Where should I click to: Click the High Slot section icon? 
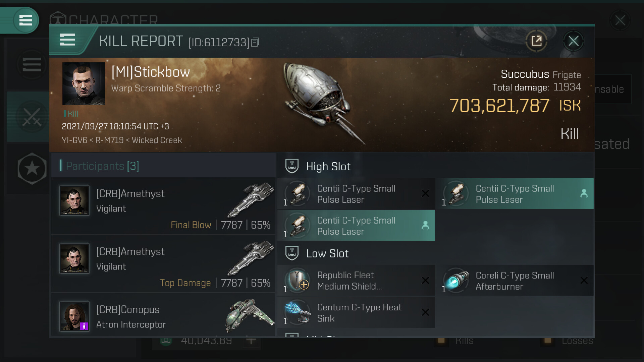292,166
